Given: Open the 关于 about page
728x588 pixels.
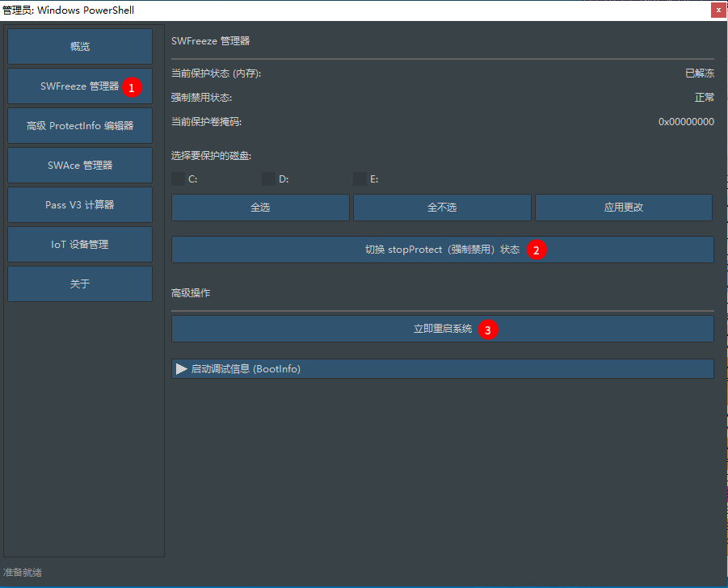Looking at the screenshot, I should pos(80,283).
